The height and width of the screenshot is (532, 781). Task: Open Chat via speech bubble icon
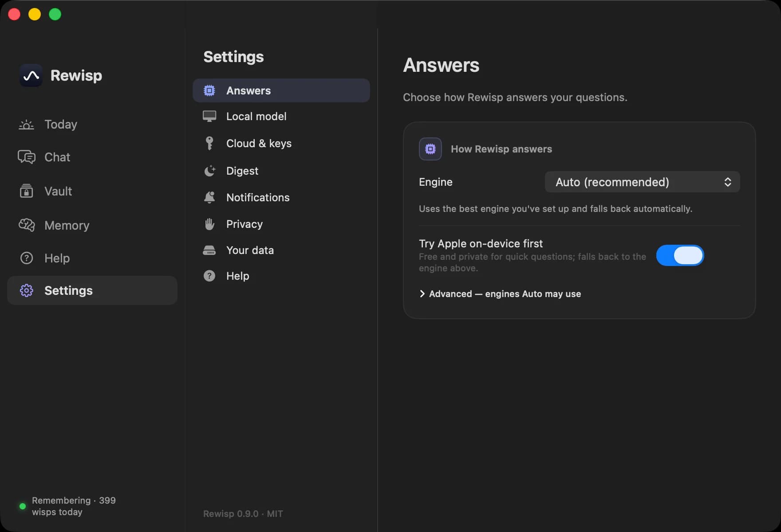point(26,157)
